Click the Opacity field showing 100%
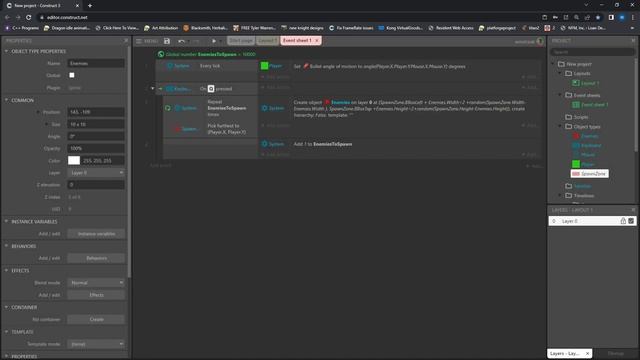This screenshot has height=360, width=640. tap(96, 148)
